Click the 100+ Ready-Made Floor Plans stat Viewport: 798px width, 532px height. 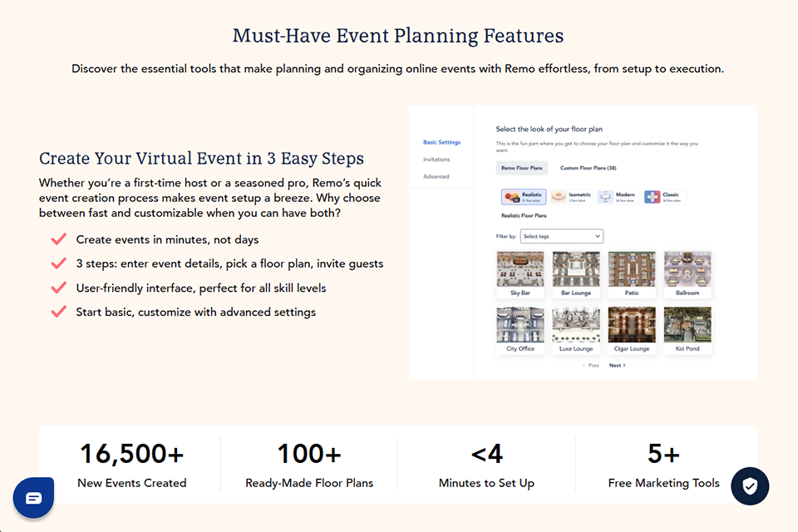(309, 465)
